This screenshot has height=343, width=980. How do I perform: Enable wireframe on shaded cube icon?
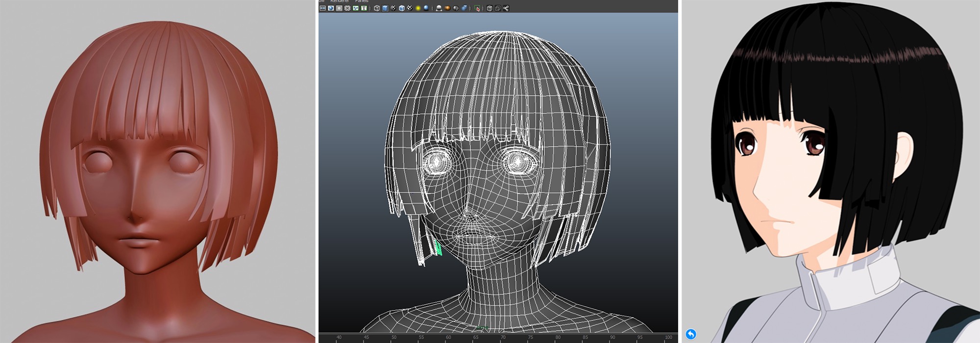coord(402,8)
